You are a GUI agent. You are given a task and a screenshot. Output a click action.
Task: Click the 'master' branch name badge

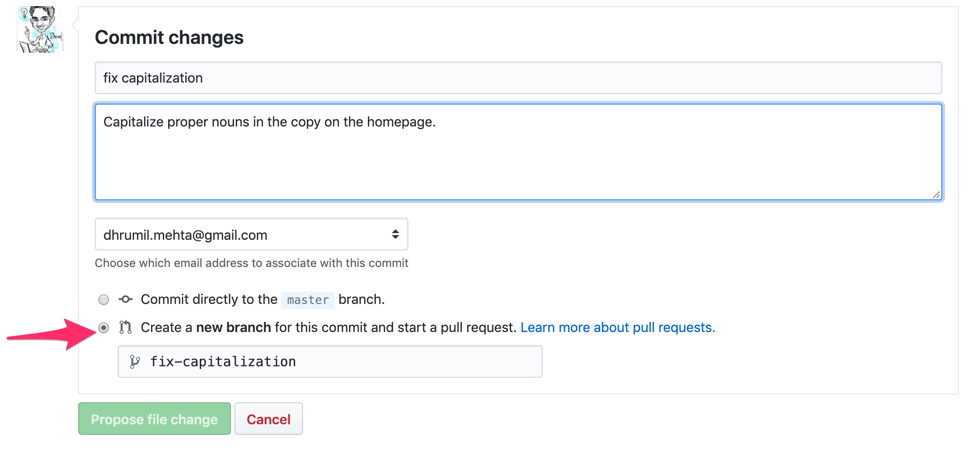pyautogui.click(x=308, y=300)
